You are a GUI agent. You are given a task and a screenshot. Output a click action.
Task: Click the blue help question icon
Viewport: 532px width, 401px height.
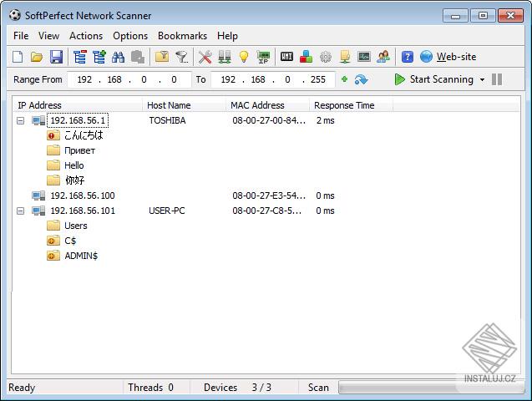(x=408, y=57)
